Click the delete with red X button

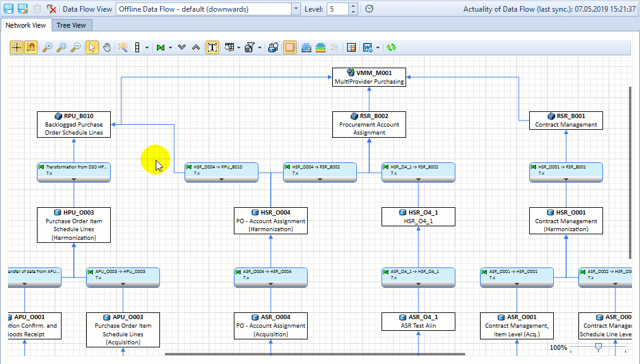click(x=50, y=9)
